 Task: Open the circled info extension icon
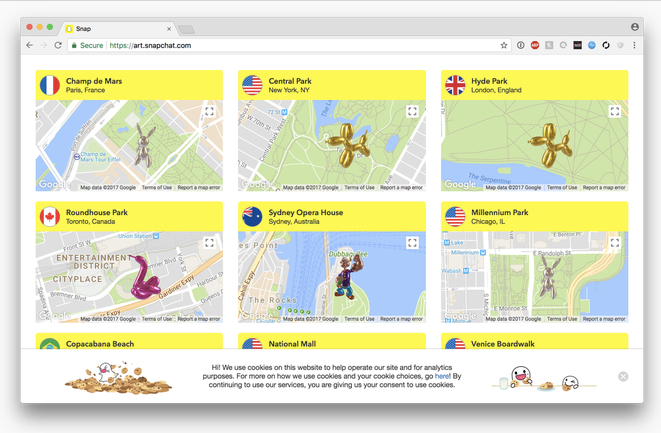point(521,45)
